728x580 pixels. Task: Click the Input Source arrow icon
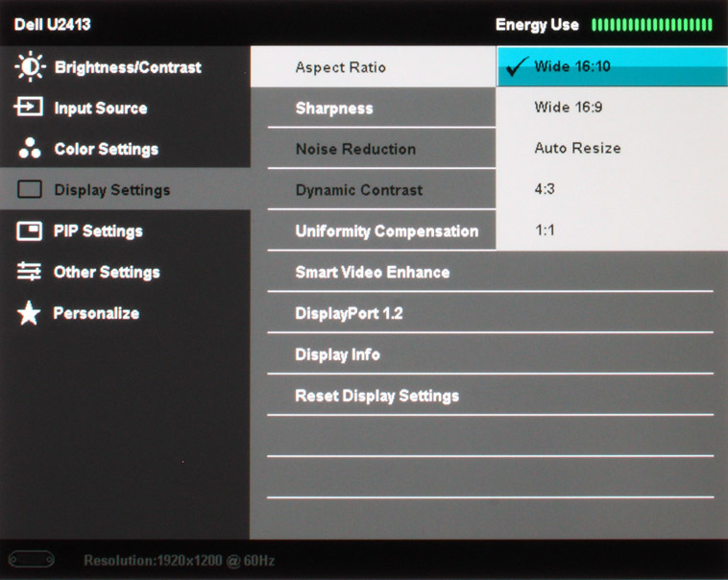(29, 107)
